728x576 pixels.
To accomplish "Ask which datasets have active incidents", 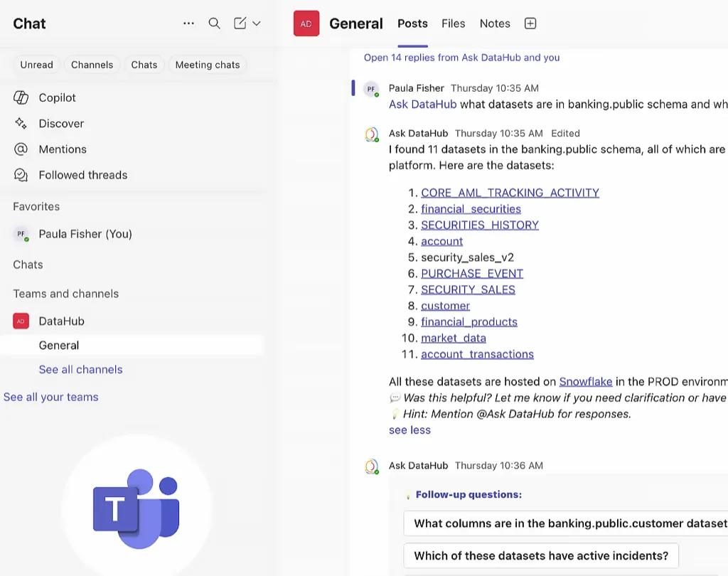I will [541, 555].
